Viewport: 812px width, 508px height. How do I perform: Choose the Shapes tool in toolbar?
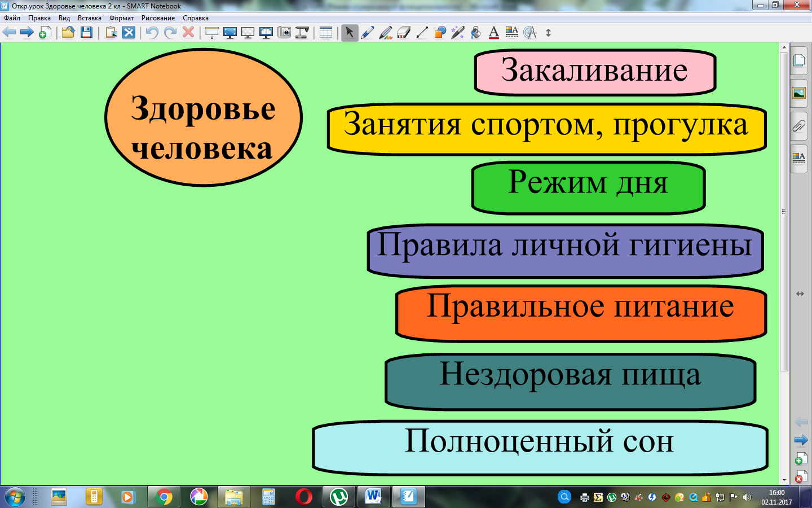[440, 33]
